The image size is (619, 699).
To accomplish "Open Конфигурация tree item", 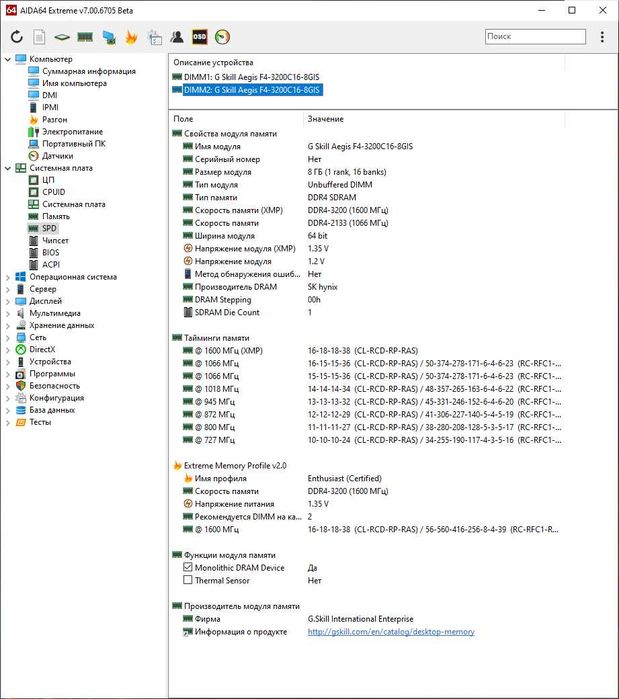I will pyautogui.click(x=57, y=398).
